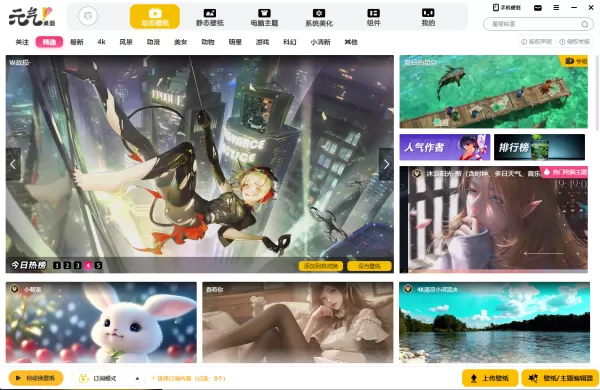
Task: Click 选择订阅内容 subscription link
Action: (188, 379)
